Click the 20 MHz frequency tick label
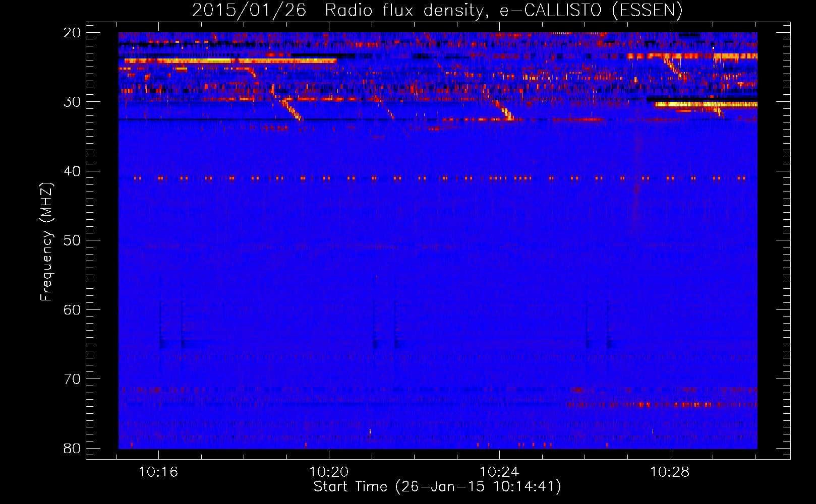Image resolution: width=816 pixels, height=504 pixels. click(72, 33)
